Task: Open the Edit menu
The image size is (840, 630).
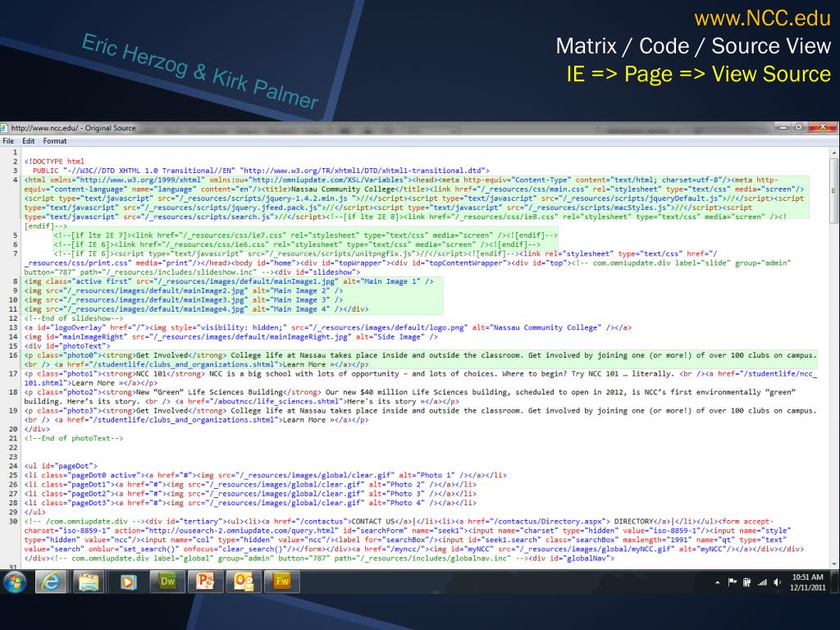Action: click(29, 141)
